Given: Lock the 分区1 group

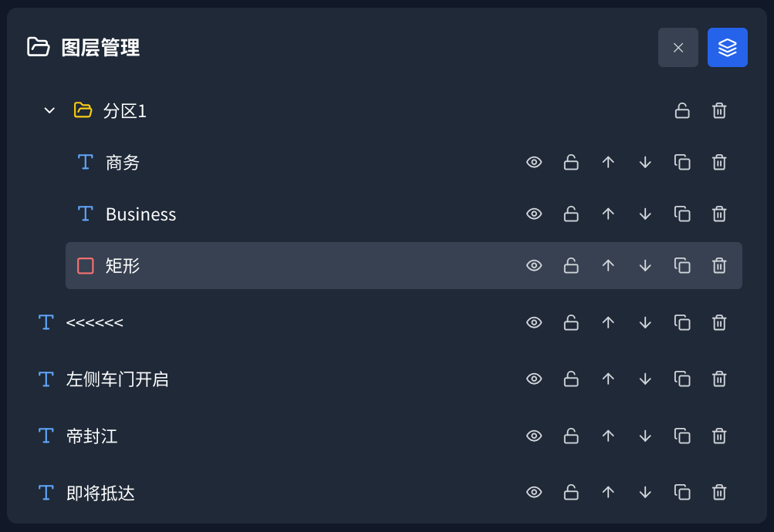Looking at the screenshot, I should [x=682, y=110].
